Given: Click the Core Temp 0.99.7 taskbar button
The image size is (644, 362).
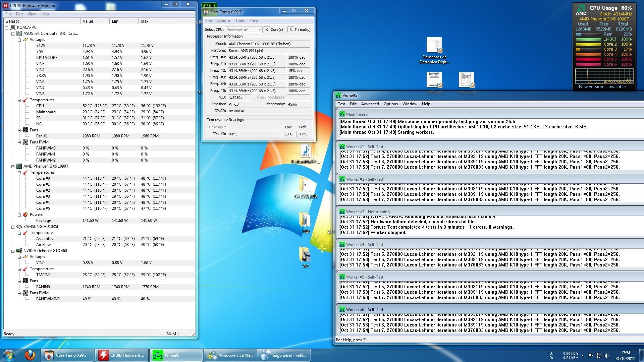Looking at the screenshot, I should [67, 355].
